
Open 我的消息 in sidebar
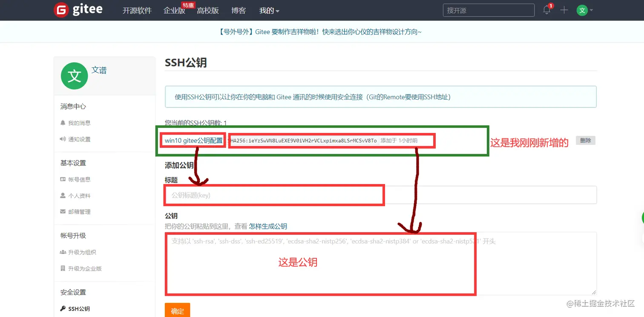tap(79, 123)
